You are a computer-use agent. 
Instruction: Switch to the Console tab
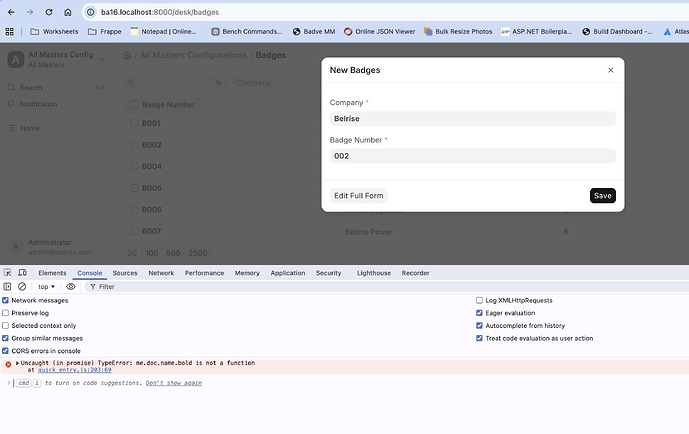point(90,273)
